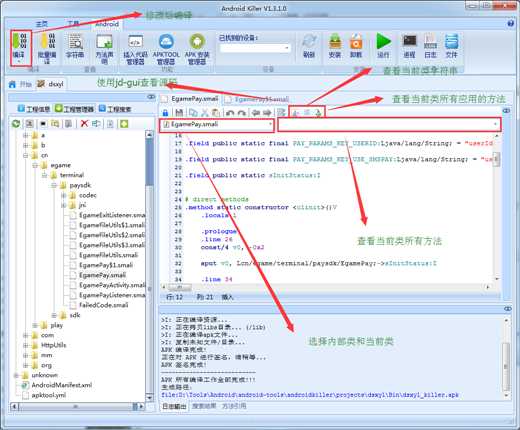Image resolution: width=520 pixels, height=430 pixels.
Task: Click the 安装 install icon
Action: 335,46
